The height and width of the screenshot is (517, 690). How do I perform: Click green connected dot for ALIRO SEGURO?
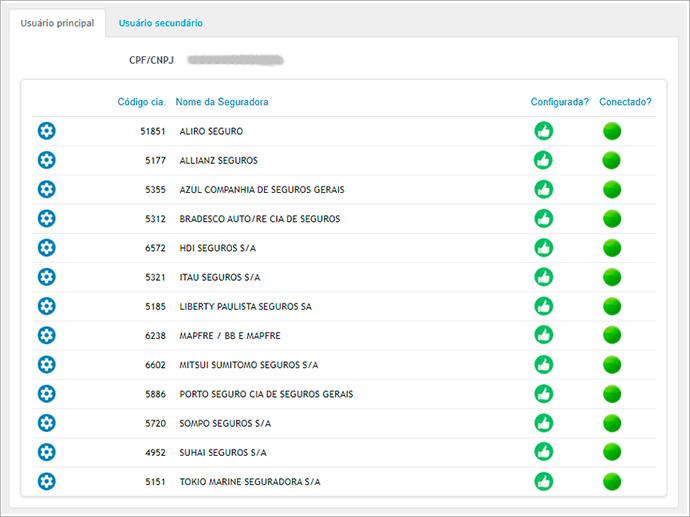pos(612,131)
